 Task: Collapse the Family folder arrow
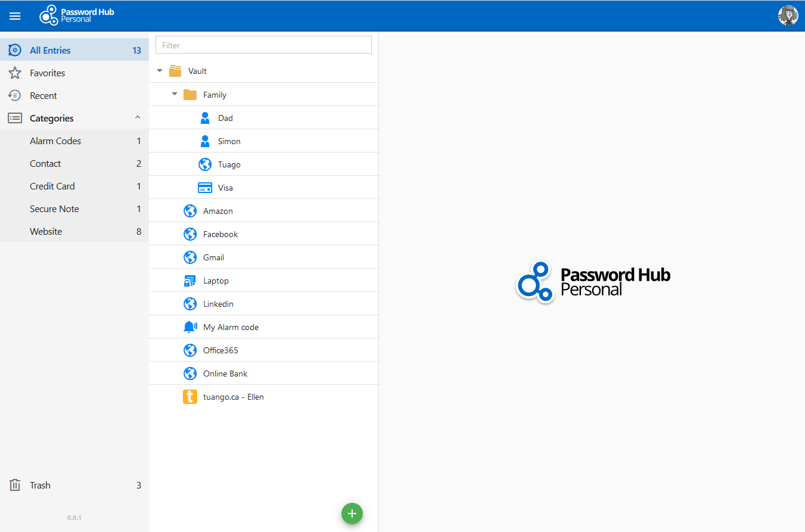pyautogui.click(x=175, y=94)
